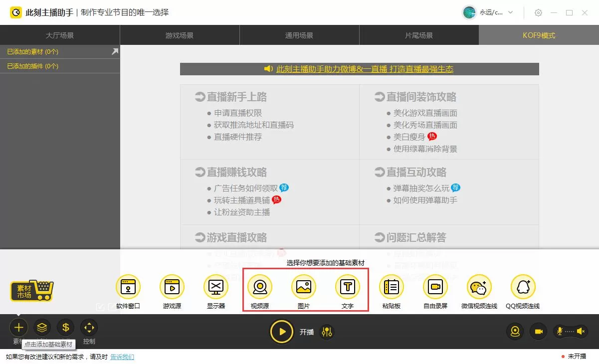Viewport: 599px width, 364px height.
Task: Click the video camera record icon
Action: click(x=539, y=331)
